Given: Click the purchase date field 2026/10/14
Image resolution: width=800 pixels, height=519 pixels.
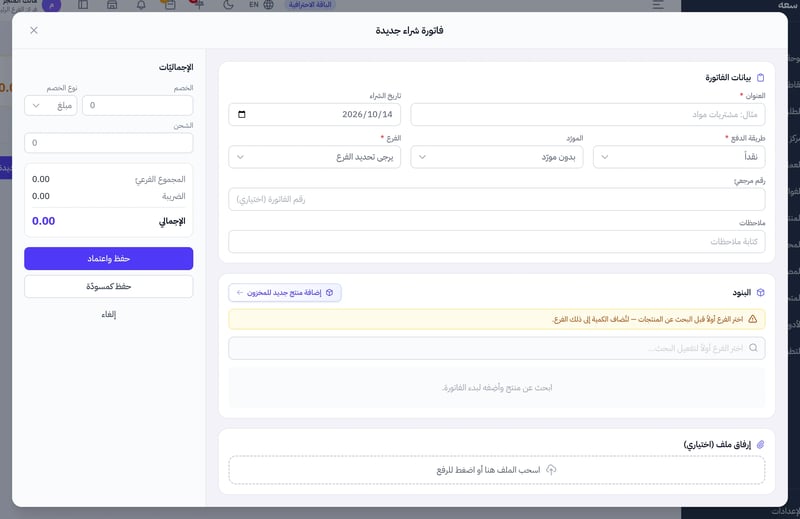Looking at the screenshot, I should (314, 114).
